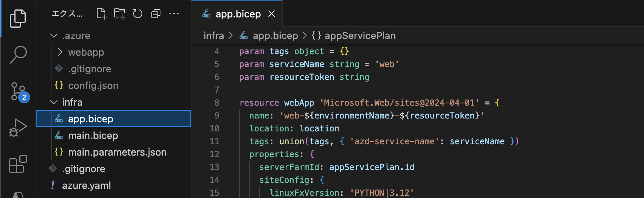
Task: Select app.bicep in the file tree
Action: [x=114, y=118]
